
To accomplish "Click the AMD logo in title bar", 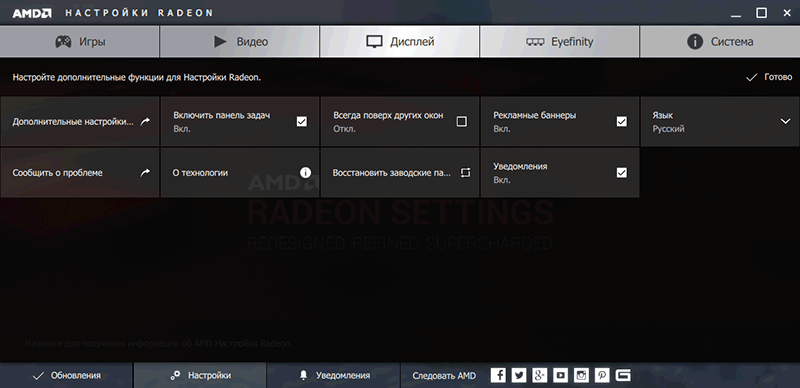I will (32, 13).
